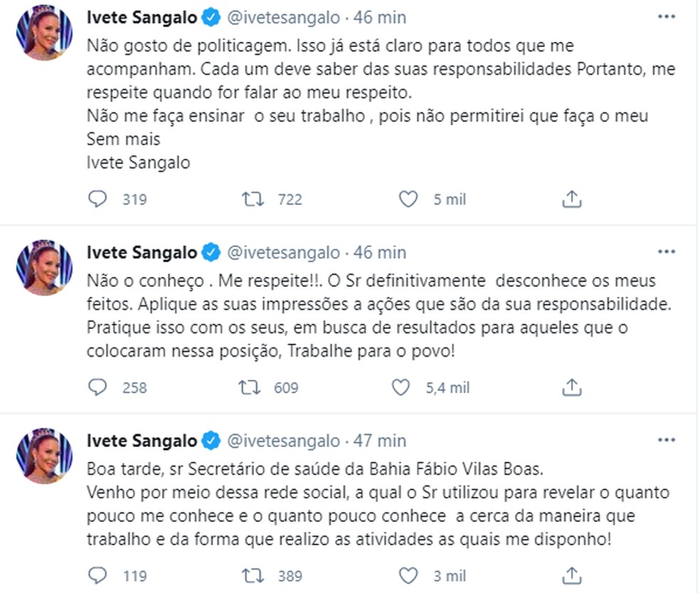This screenshot has width=700, height=593.
Task: Reply to the tweet with 119 replies
Action: (x=97, y=575)
